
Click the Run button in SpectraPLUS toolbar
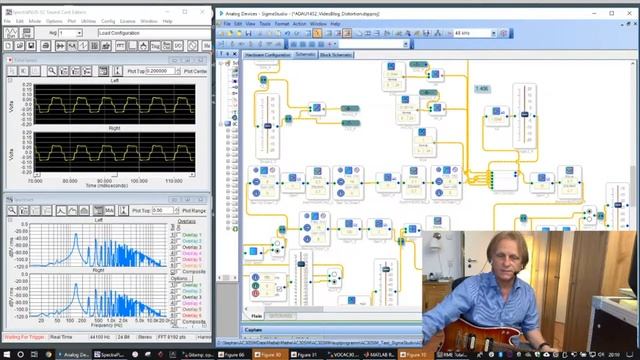click(x=11, y=33)
